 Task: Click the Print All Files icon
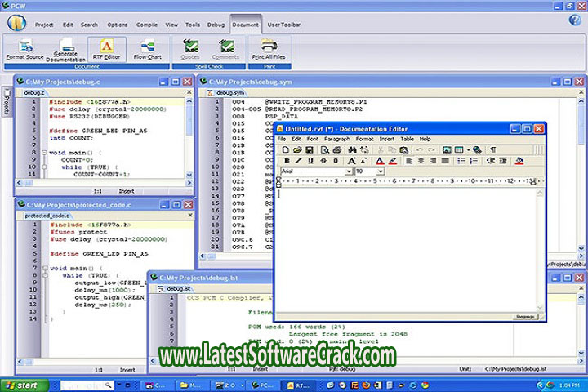pyautogui.click(x=269, y=46)
